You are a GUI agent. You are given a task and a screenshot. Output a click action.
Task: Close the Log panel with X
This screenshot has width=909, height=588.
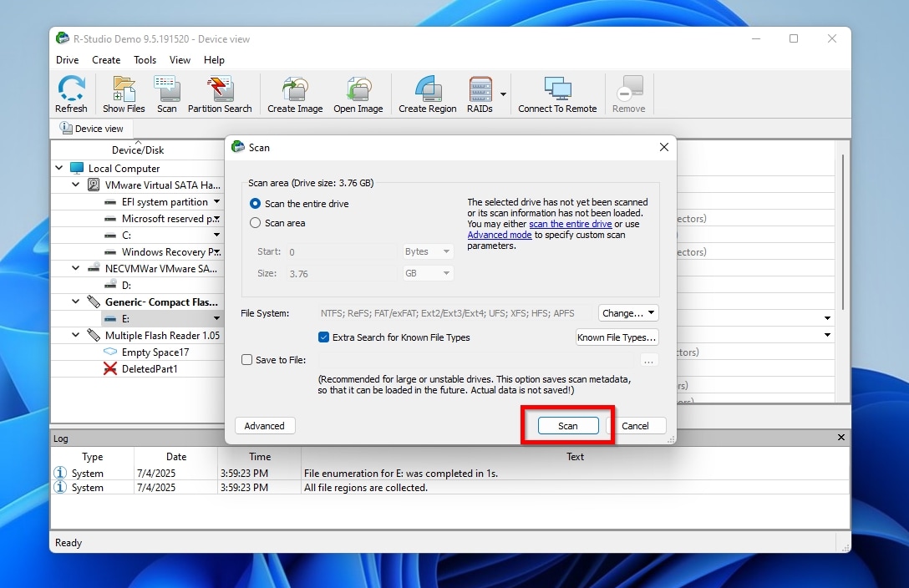[841, 438]
